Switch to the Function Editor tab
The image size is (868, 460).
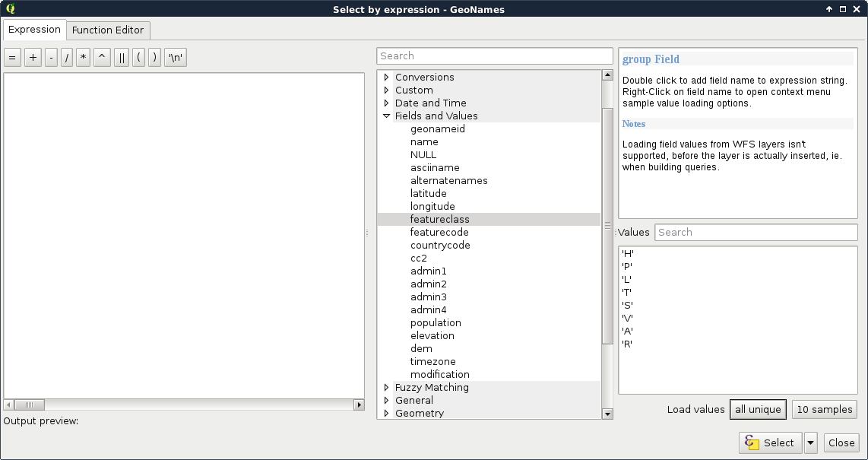click(108, 30)
